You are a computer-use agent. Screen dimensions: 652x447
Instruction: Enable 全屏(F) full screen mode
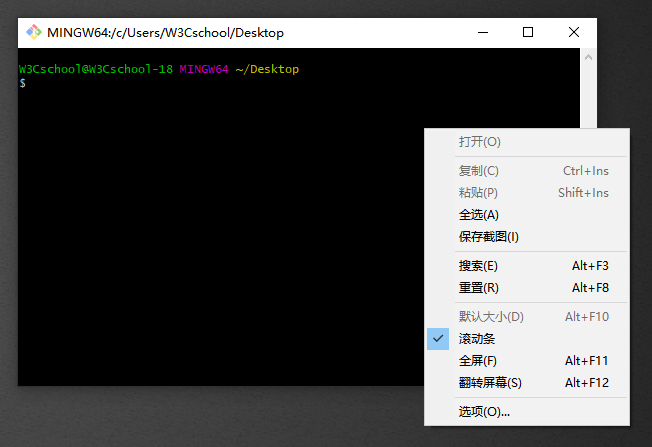click(478, 361)
